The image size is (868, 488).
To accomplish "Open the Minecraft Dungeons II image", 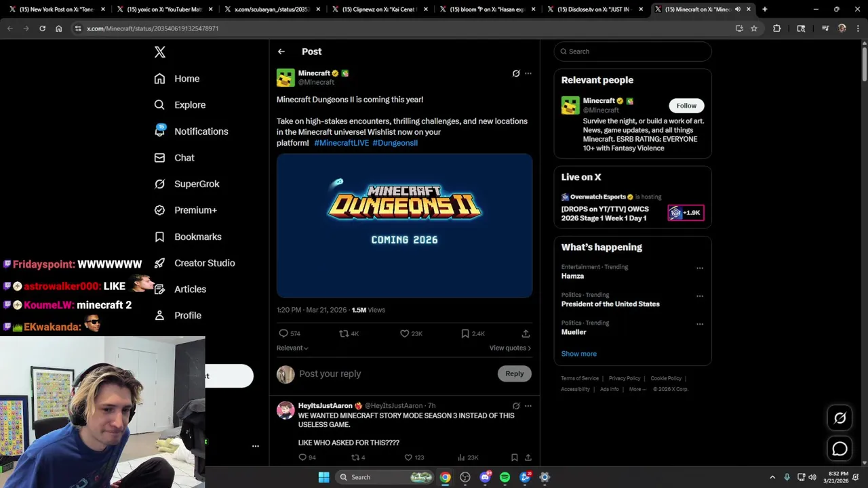I will coord(404,226).
